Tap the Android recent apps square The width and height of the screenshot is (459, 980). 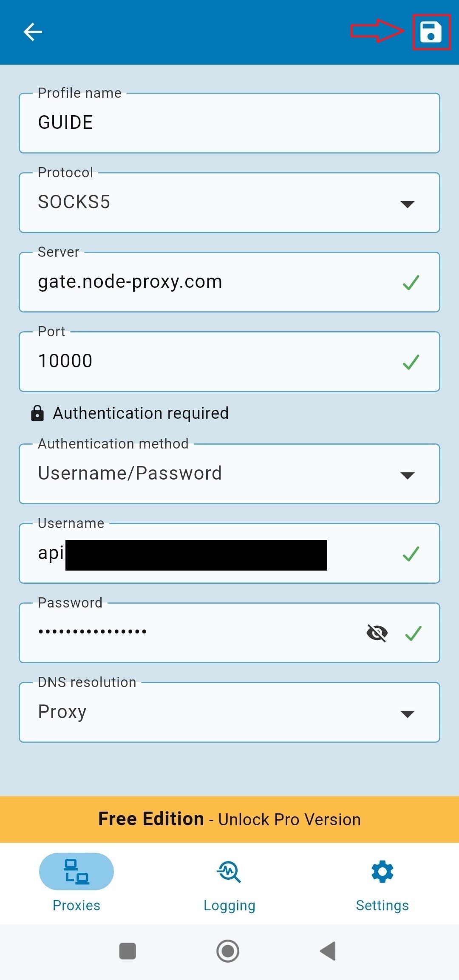point(127,951)
